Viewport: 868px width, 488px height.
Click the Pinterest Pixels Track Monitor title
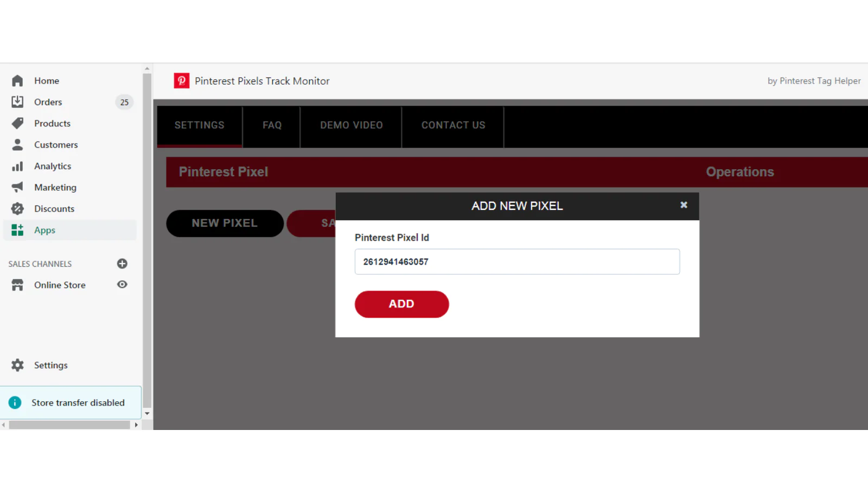click(262, 81)
